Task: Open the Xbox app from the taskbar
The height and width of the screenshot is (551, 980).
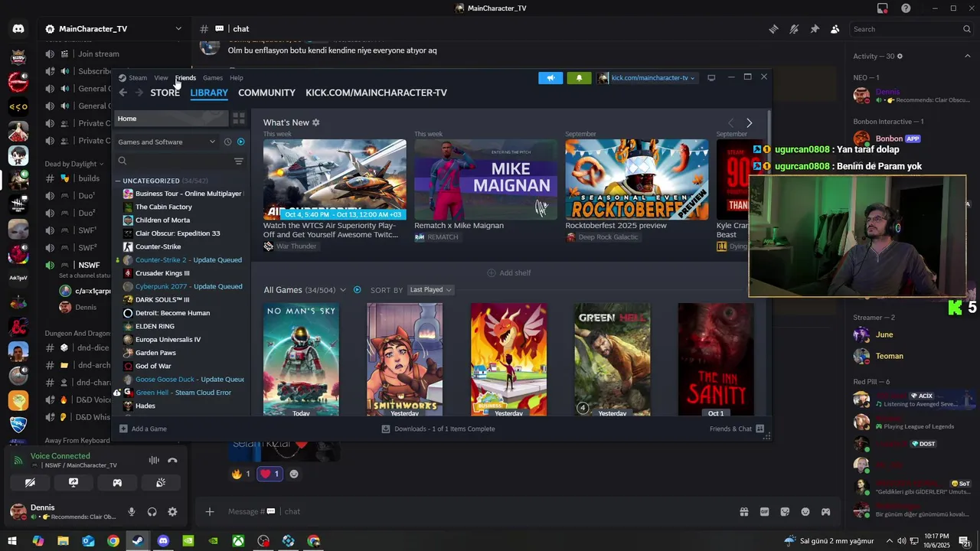Action: [x=239, y=541]
